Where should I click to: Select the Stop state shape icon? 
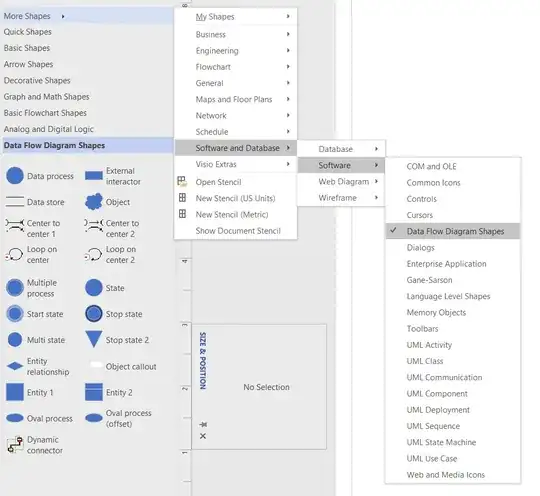coord(94,314)
